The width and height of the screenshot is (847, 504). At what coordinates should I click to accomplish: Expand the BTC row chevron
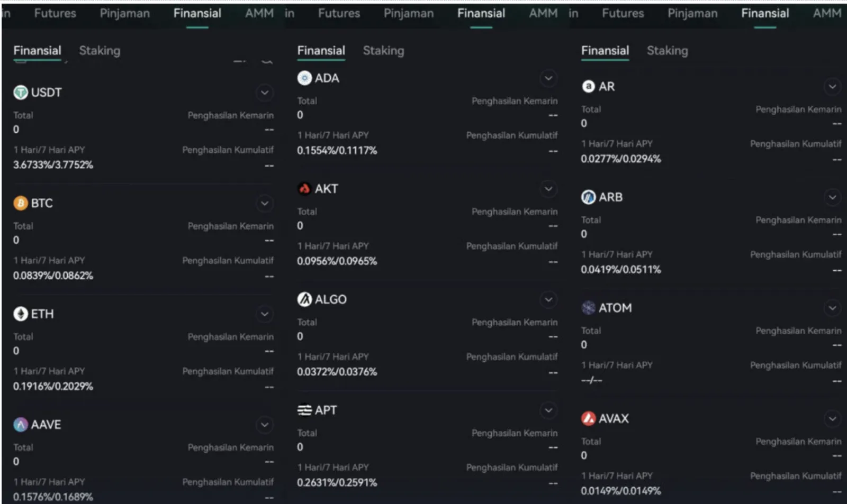265,204
